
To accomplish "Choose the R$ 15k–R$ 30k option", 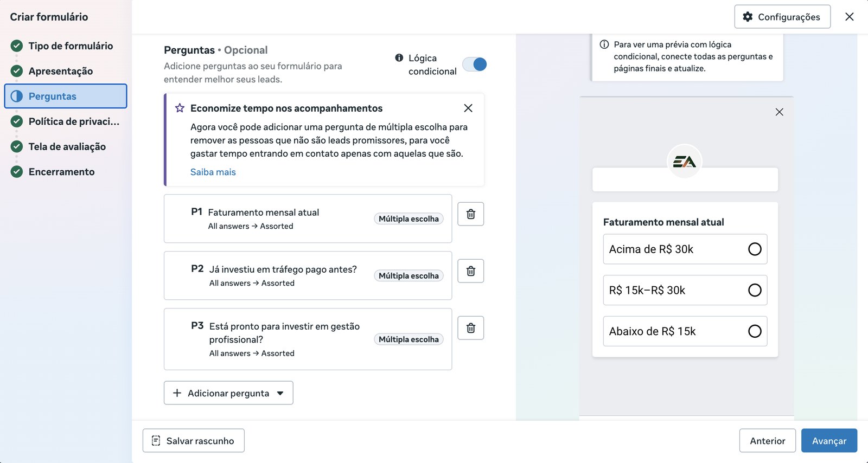I will click(685, 290).
